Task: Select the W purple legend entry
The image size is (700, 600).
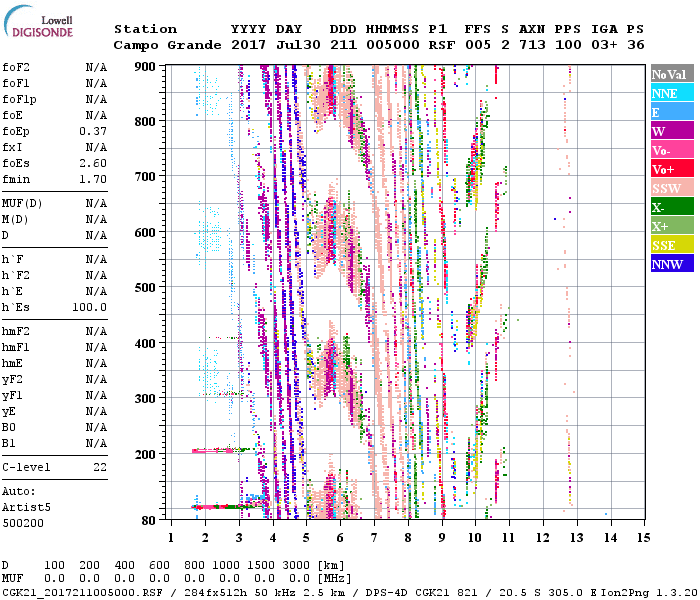Action: coord(672,131)
